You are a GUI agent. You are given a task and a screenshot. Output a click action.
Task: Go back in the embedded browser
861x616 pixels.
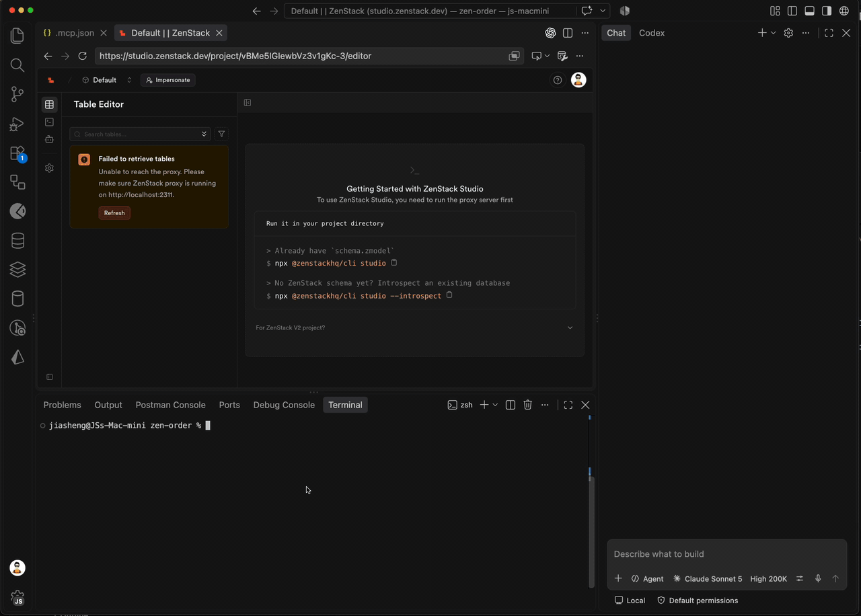(48, 56)
